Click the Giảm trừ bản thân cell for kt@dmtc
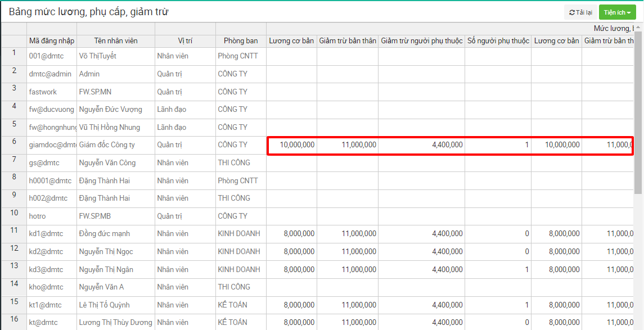The image size is (644, 330). point(347,323)
